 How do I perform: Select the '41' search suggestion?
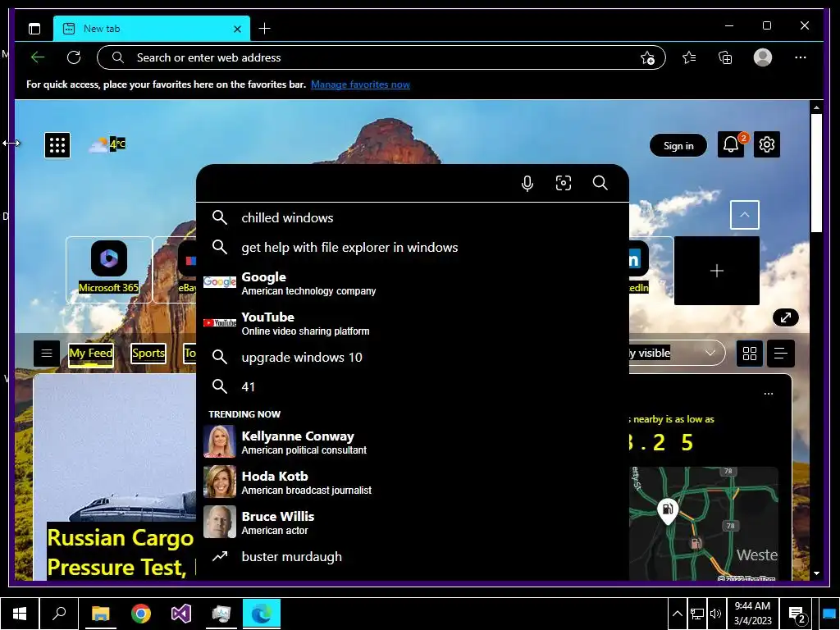click(x=413, y=386)
